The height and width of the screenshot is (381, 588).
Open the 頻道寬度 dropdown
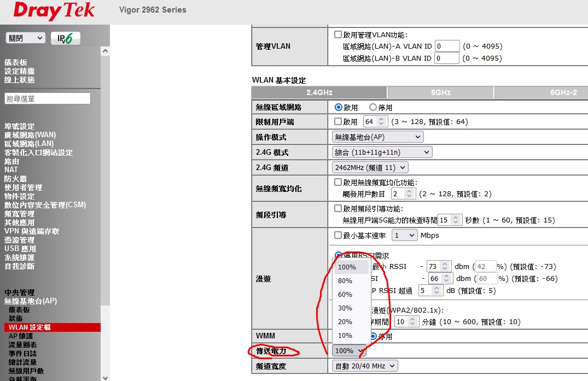tap(364, 366)
